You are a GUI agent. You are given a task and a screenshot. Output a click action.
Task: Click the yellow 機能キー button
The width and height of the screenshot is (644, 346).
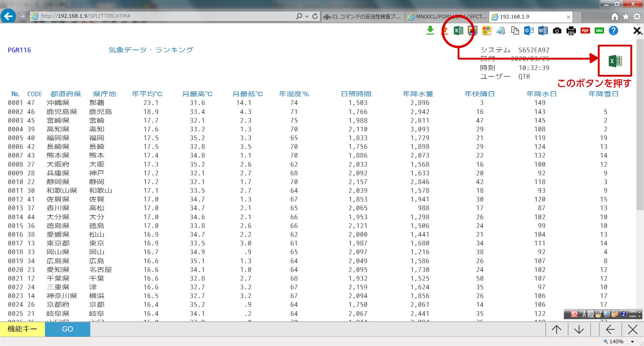point(22,329)
